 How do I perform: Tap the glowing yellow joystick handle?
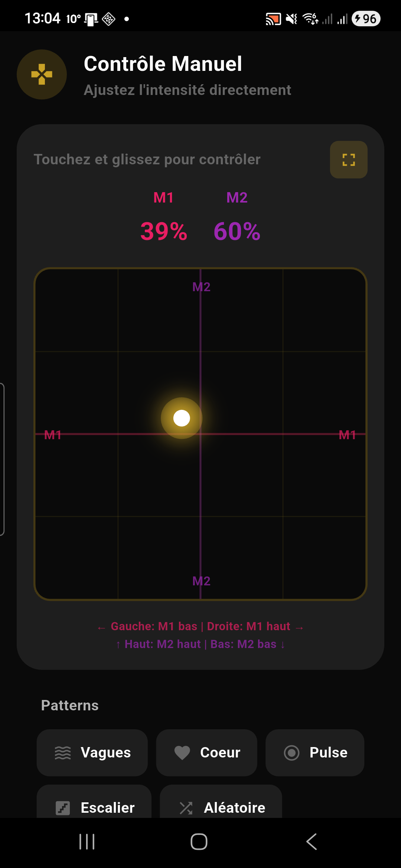pyautogui.click(x=182, y=418)
